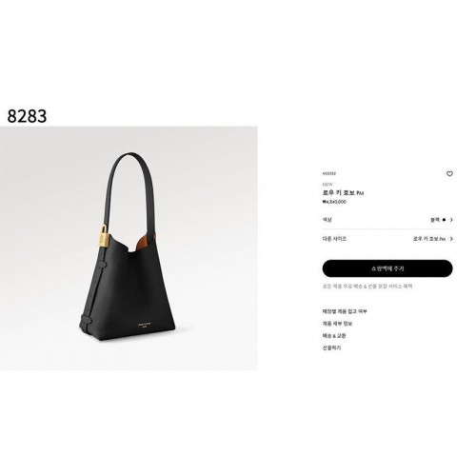Click the black hobo bag product image

coord(129,248)
